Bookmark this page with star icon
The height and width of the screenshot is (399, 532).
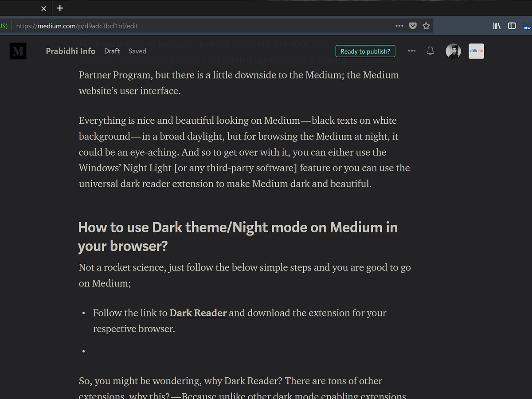tap(426, 26)
